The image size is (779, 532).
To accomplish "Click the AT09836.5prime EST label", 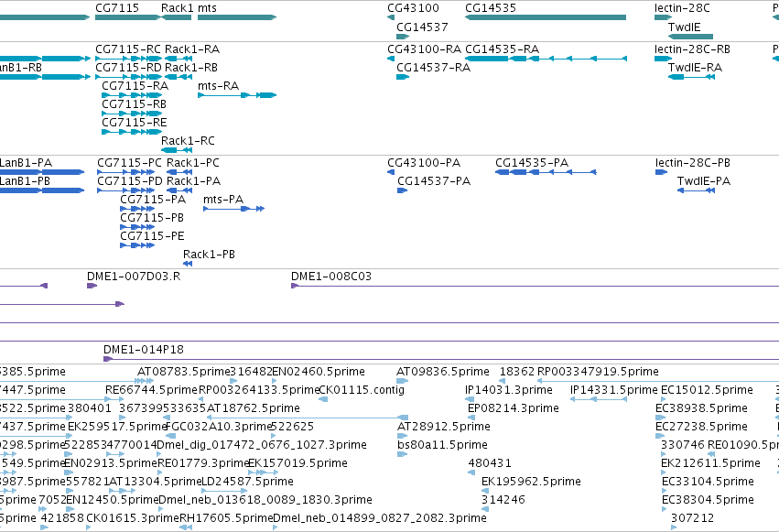I will pos(443,371).
